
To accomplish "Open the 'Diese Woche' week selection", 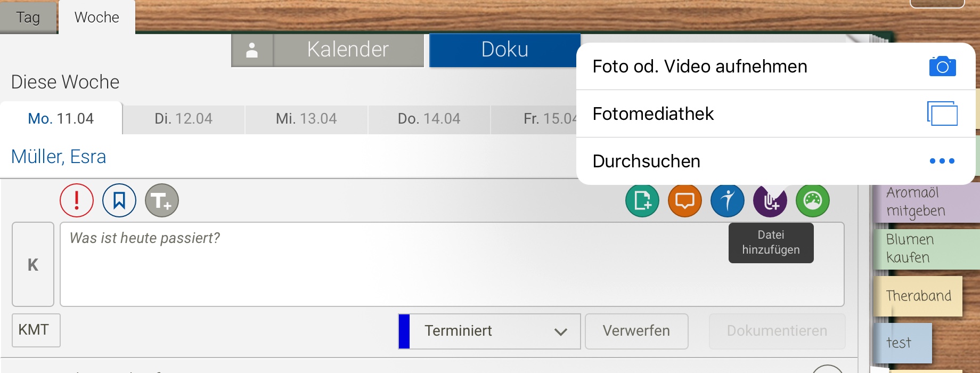I will point(65,82).
